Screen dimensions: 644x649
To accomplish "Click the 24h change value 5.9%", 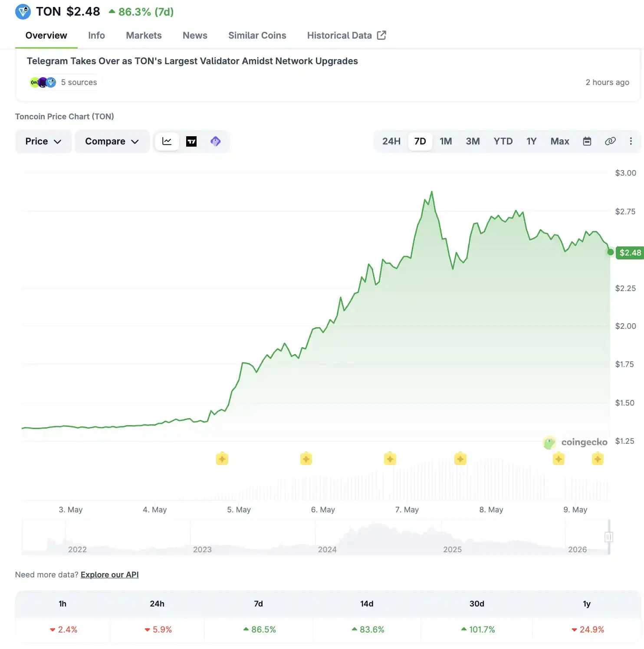I will (x=158, y=629).
